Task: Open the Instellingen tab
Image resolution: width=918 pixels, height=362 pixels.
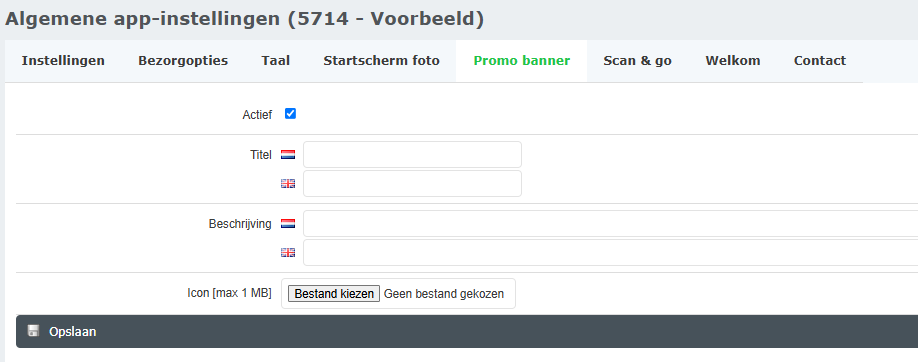Action: (63, 61)
